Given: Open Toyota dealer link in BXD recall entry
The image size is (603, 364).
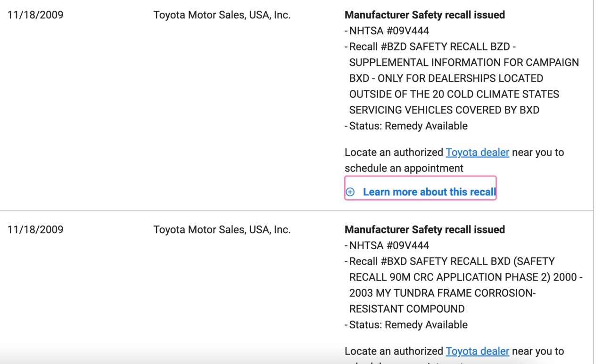Looking at the screenshot, I should pos(478,351).
